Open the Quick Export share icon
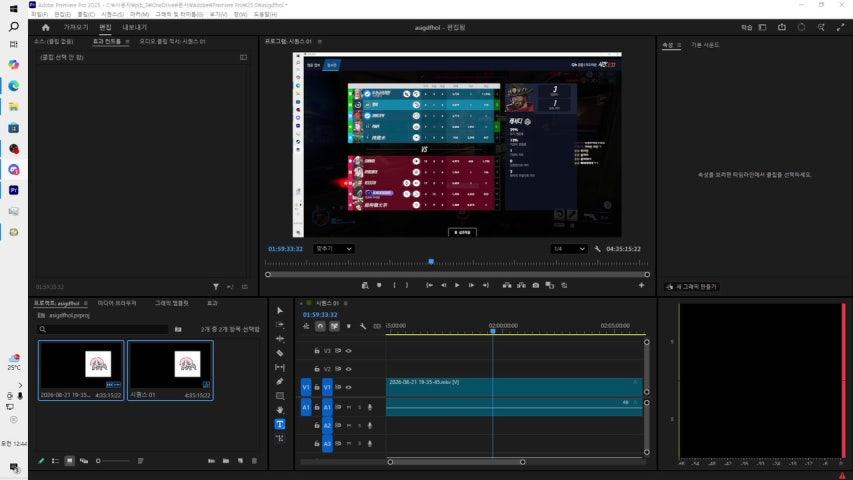 click(x=782, y=27)
